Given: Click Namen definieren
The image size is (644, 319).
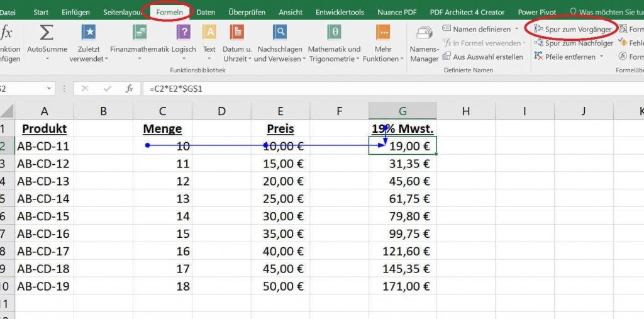Looking at the screenshot, I should click(477, 29).
